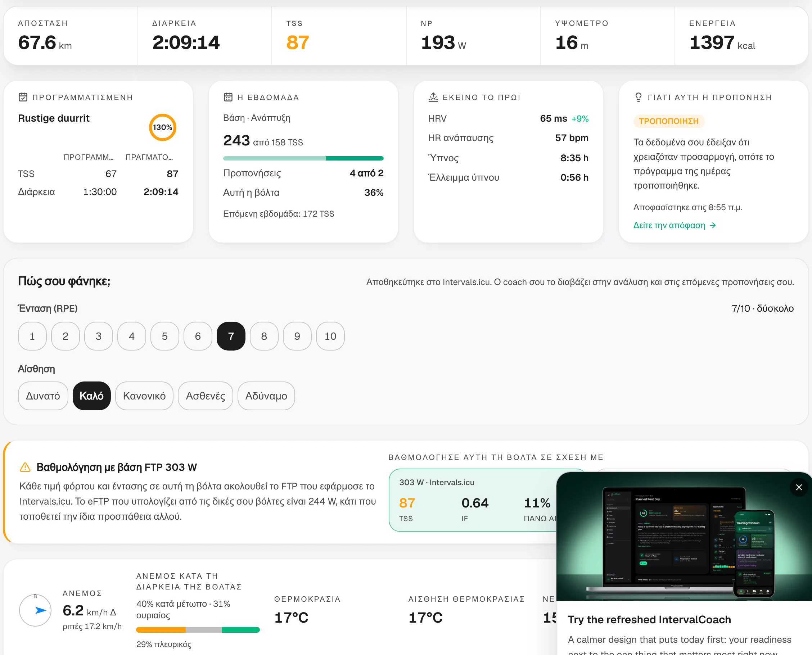The image size is (812, 655).
Task: Select the Καλό feeling option
Action: tap(92, 396)
